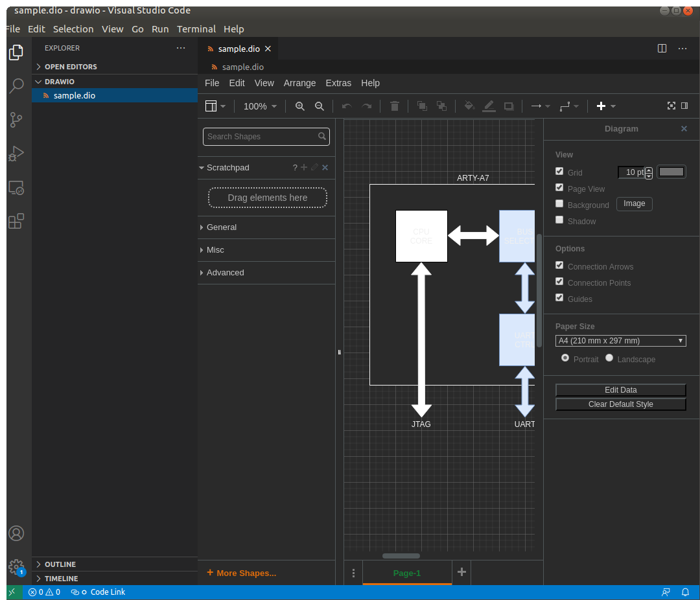This screenshot has height=600, width=700.
Task: Open the Arrange menu
Action: tap(299, 83)
